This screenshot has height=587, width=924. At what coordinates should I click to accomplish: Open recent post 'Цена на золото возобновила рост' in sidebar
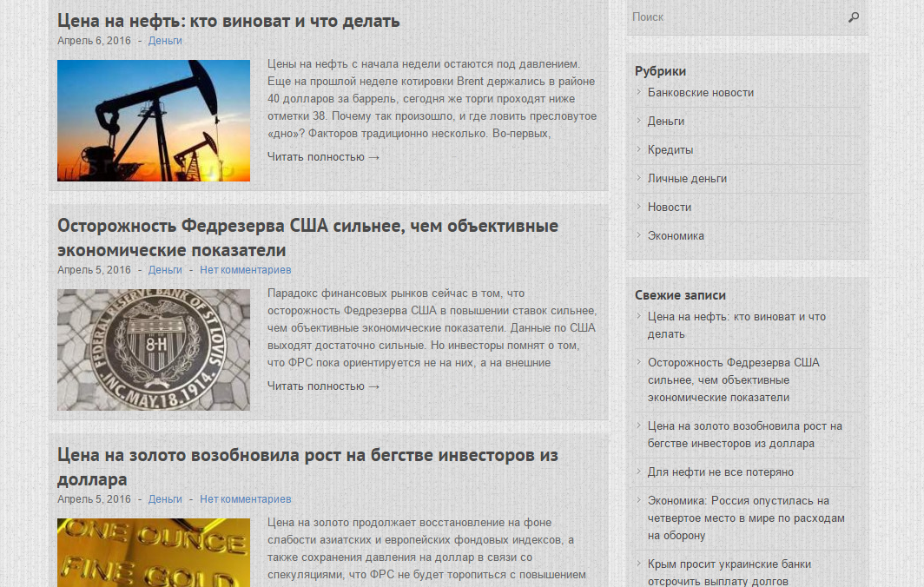coord(745,435)
